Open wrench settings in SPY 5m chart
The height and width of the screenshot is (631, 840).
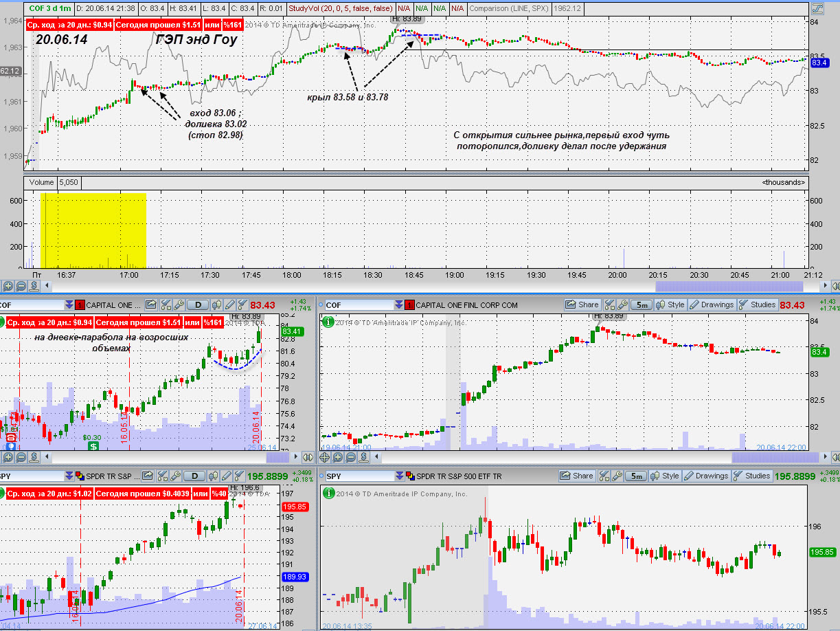617,476
